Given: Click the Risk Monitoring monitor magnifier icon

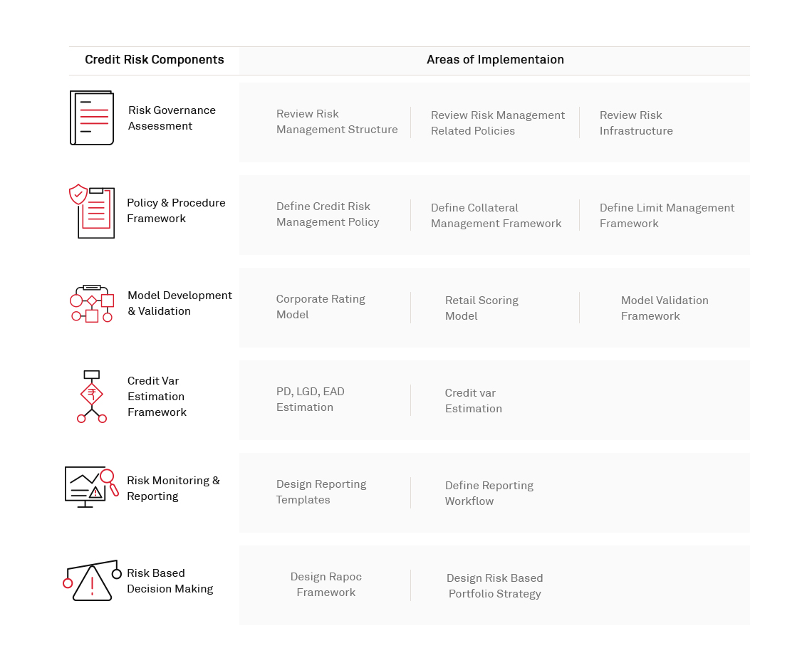Looking at the screenshot, I should (91, 487).
